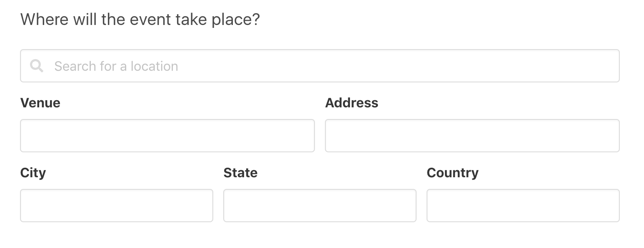The height and width of the screenshot is (248, 644).
Task: Click the "State" field label
Action: pyautogui.click(x=240, y=173)
